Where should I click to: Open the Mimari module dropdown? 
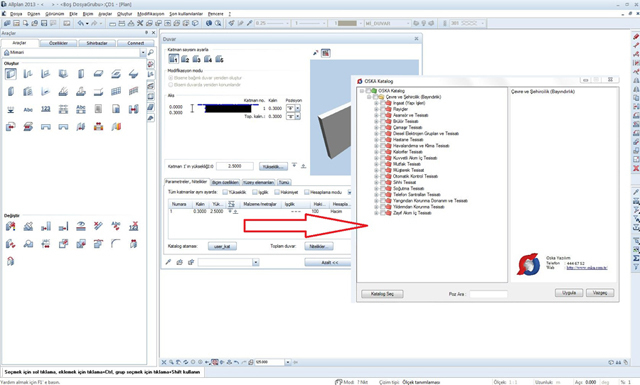(x=143, y=53)
